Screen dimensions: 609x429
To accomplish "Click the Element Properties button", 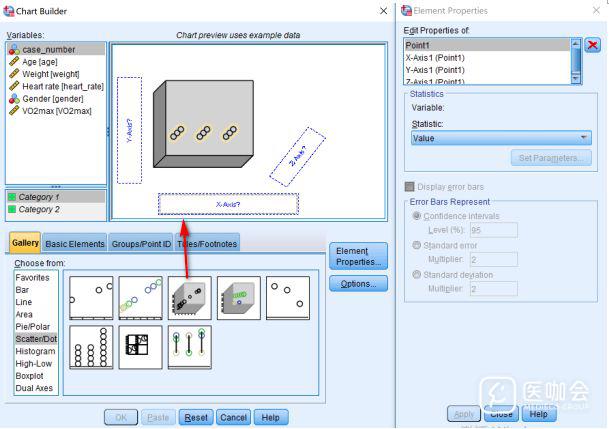I will (358, 256).
